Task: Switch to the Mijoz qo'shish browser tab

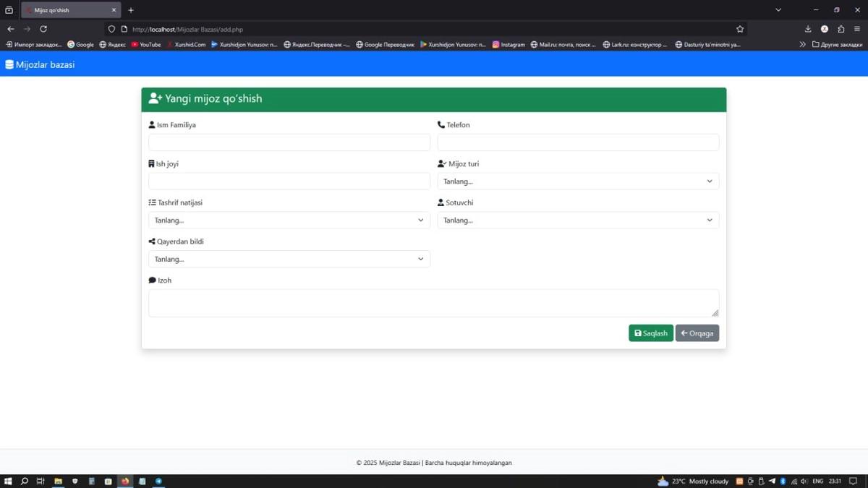Action: point(69,10)
